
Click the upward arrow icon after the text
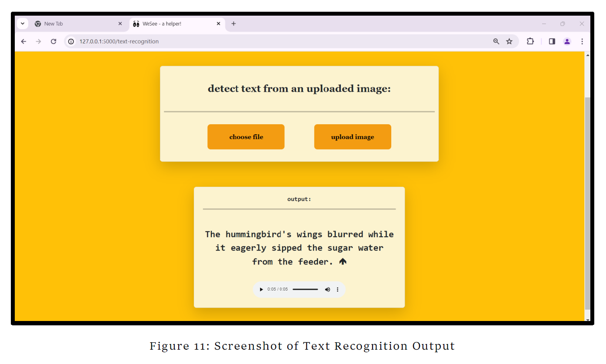click(343, 261)
